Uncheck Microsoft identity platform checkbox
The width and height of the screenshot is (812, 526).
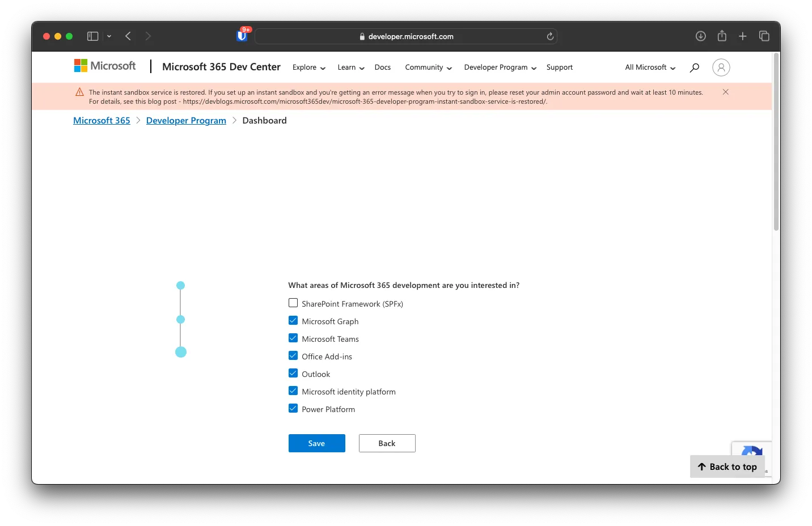[x=293, y=391]
